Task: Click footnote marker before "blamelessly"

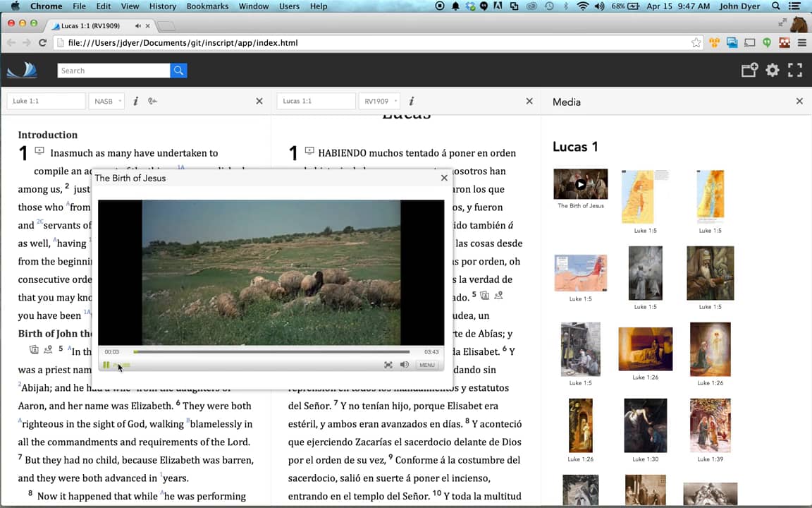Action: (x=188, y=421)
